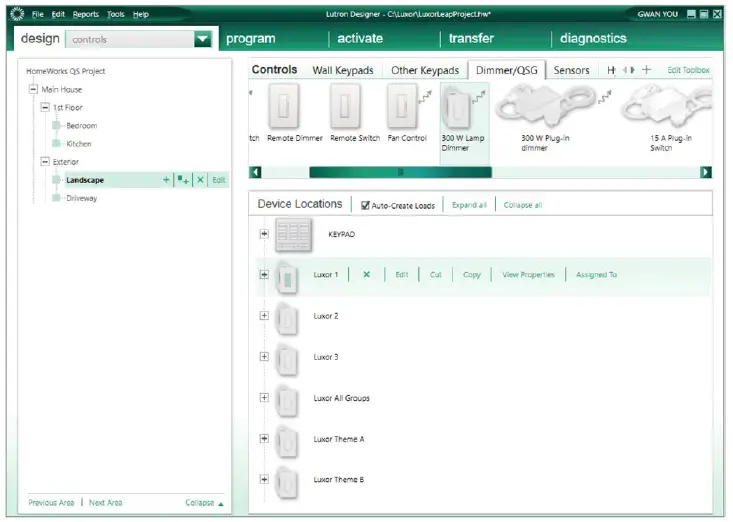Click Edit for Luxor 1 device
Image resolution: width=733 pixels, height=522 pixels.
[x=402, y=275]
